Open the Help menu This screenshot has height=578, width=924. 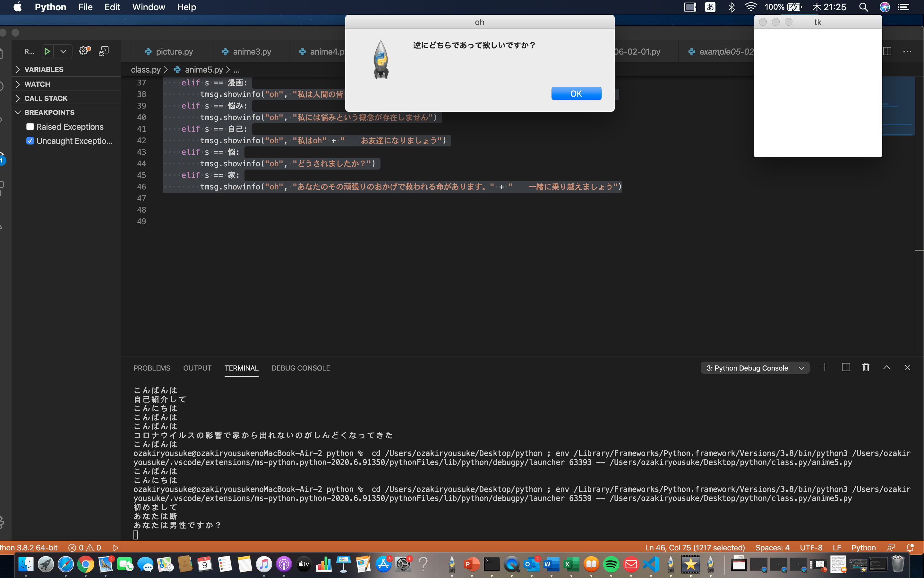click(186, 7)
